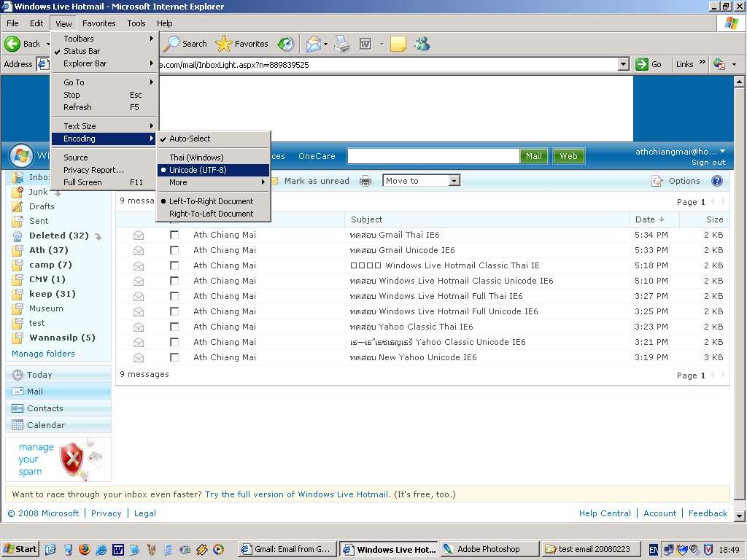Click the EN language indicator in tray
The width and height of the screenshot is (747, 560).
pyautogui.click(x=654, y=550)
